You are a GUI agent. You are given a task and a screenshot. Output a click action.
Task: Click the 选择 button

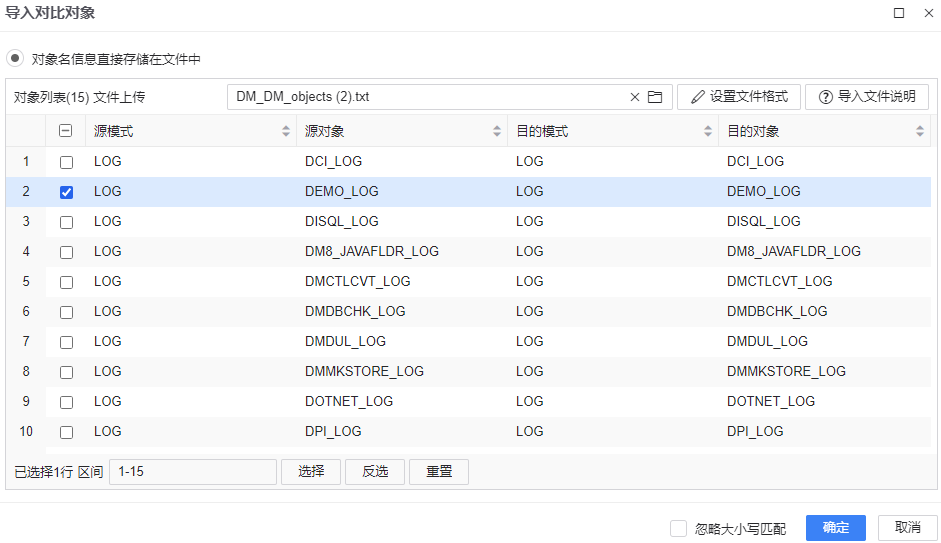[x=311, y=472]
